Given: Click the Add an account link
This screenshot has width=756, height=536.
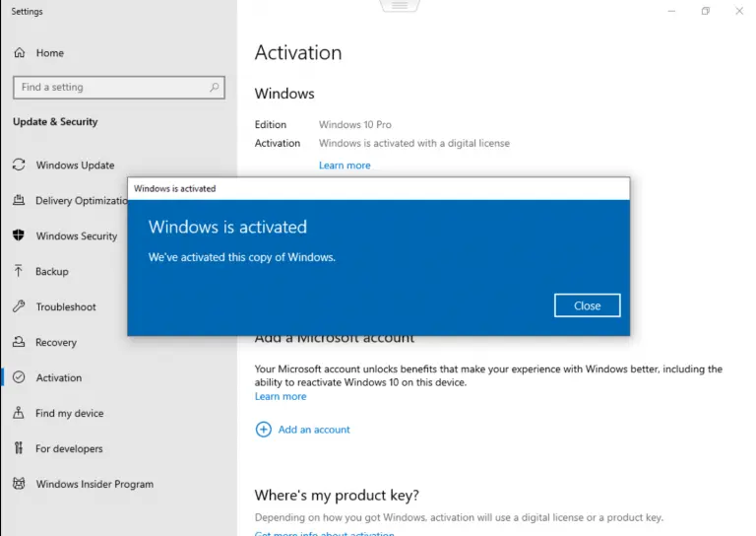Looking at the screenshot, I should (x=314, y=430).
